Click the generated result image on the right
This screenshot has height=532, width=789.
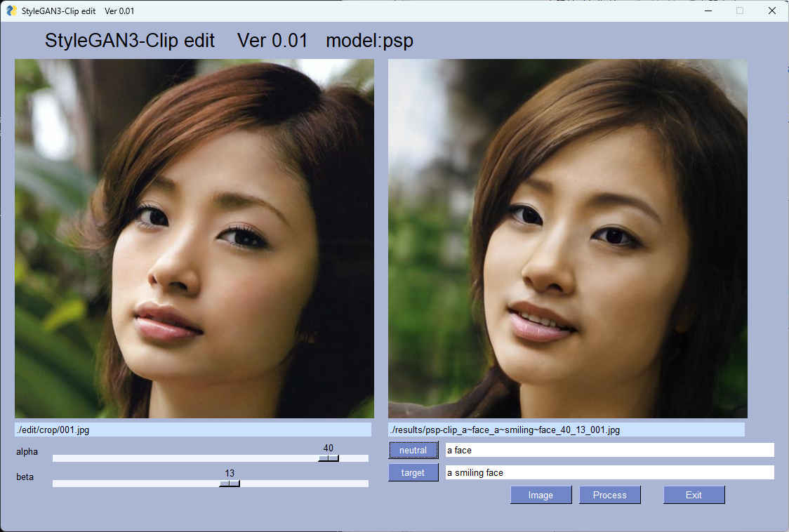[x=567, y=239]
